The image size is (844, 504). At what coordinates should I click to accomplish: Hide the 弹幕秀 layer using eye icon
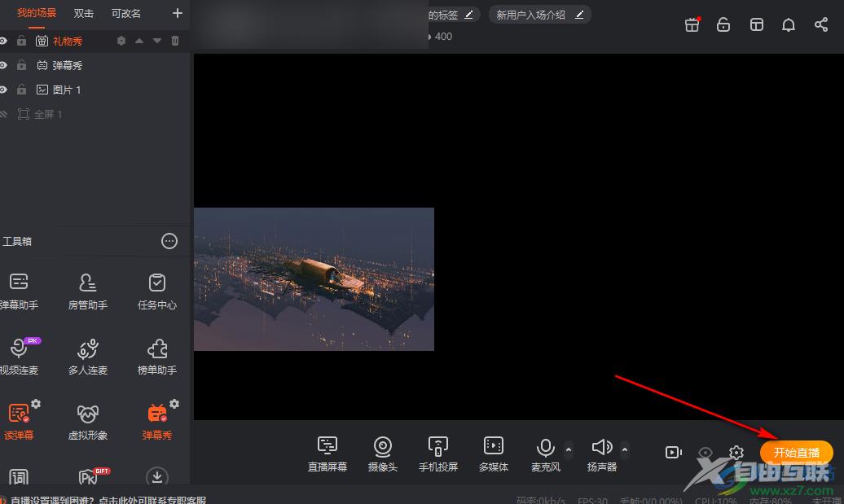(x=3, y=65)
